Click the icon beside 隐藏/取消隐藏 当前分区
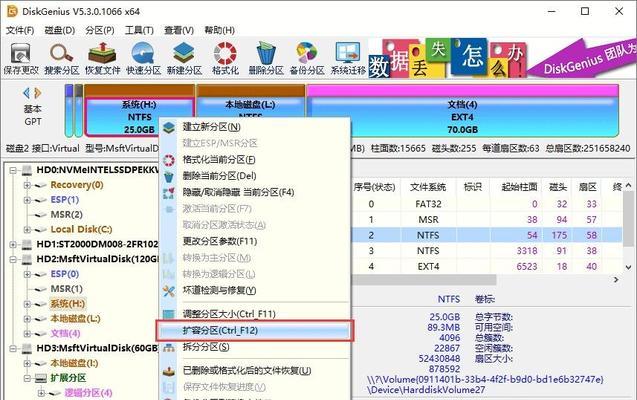 (169, 193)
